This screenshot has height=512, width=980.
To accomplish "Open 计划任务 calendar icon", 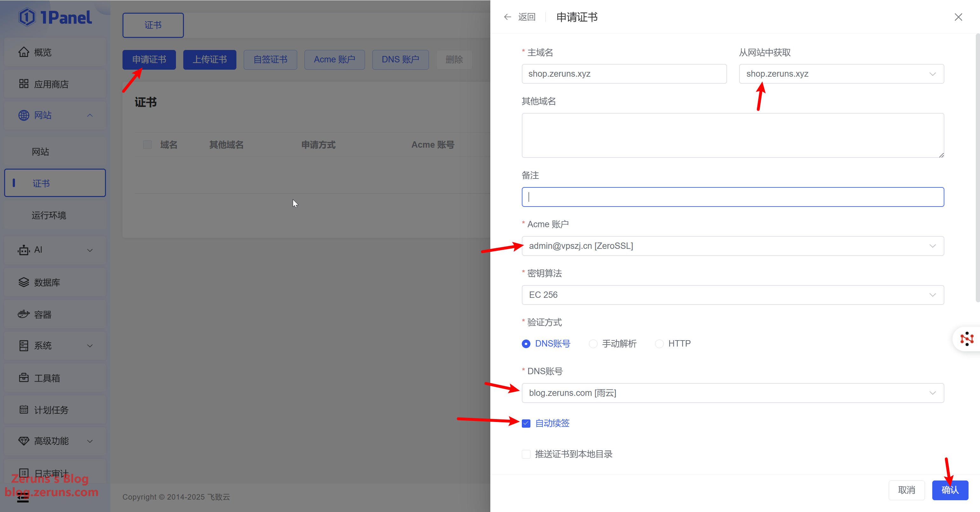I will point(24,410).
